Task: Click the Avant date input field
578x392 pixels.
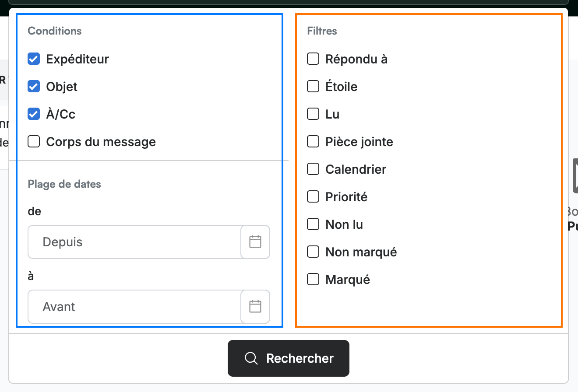Action: (x=134, y=307)
